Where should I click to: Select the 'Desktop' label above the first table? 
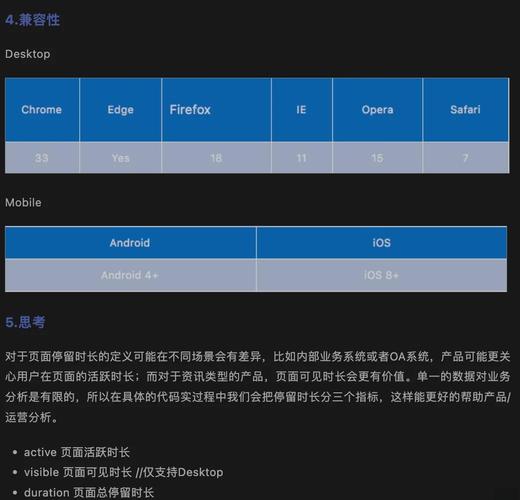click(28, 54)
